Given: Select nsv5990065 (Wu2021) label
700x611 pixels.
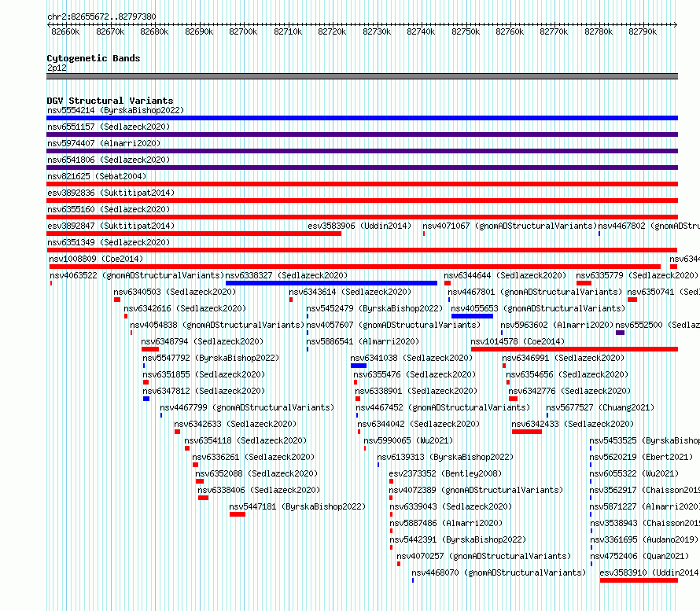Looking at the screenshot, I should [x=408, y=440].
